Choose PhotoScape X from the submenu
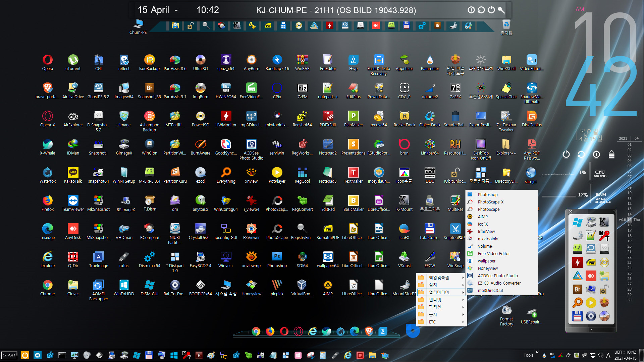The height and width of the screenshot is (362, 644). click(502, 202)
